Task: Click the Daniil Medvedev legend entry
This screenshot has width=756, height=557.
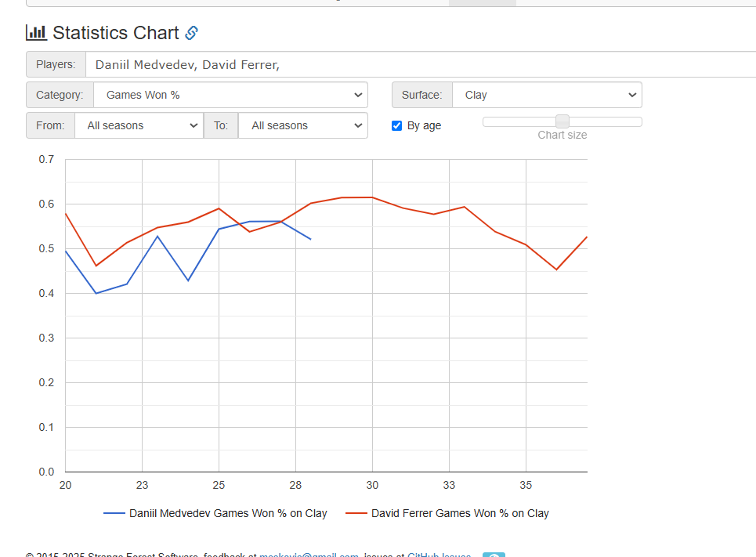Action: click(x=215, y=514)
